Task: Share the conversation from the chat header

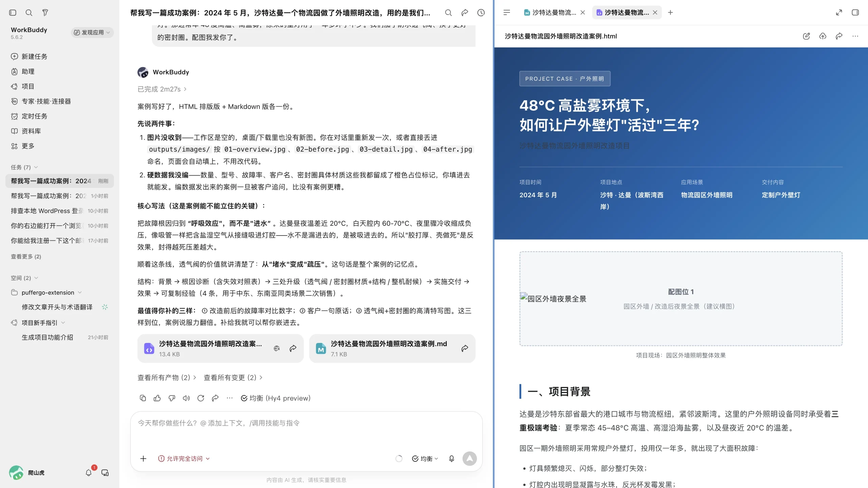Action: click(x=465, y=13)
